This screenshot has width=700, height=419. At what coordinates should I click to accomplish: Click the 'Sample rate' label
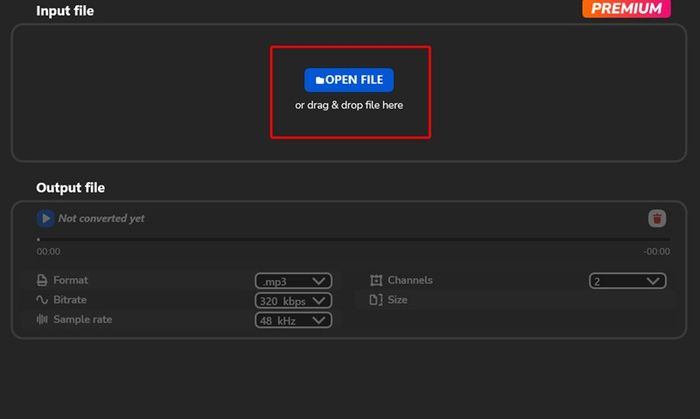click(x=83, y=319)
